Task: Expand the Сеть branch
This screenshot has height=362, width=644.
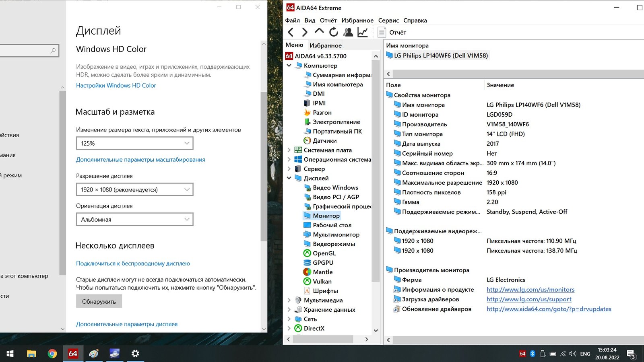Action: coord(289,319)
